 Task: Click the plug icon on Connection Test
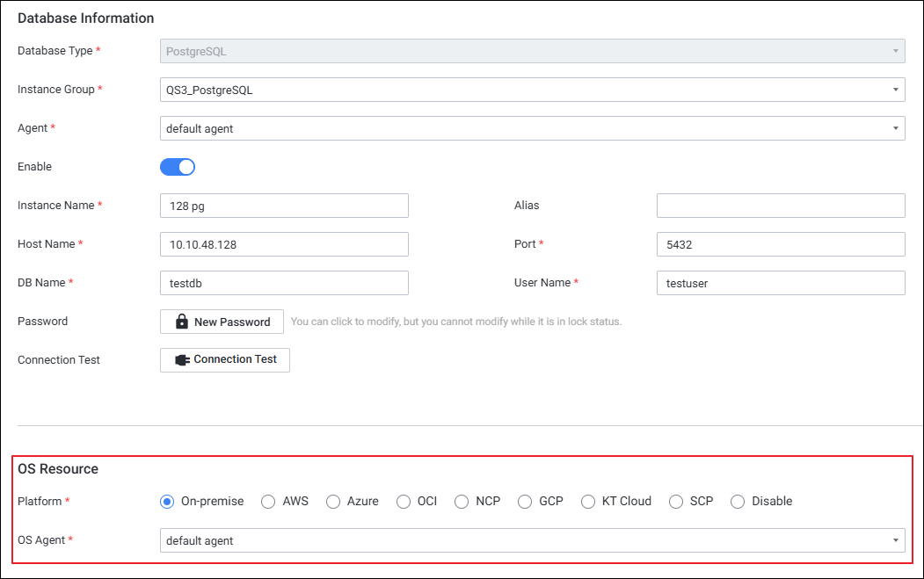pyautogui.click(x=182, y=360)
